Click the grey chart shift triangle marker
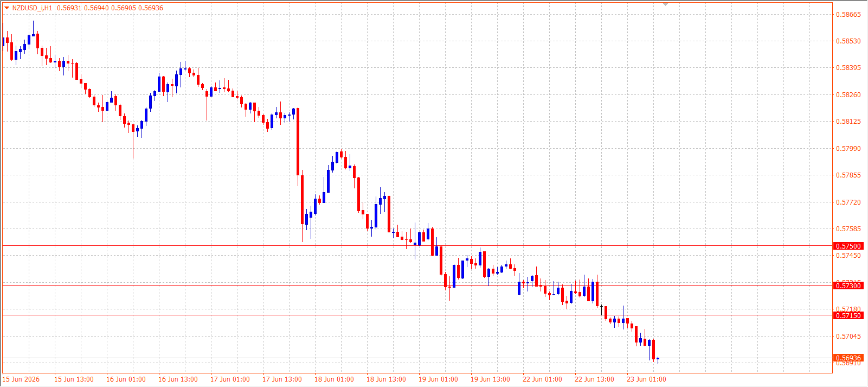Viewport: 868px width, 387px height. click(666, 4)
